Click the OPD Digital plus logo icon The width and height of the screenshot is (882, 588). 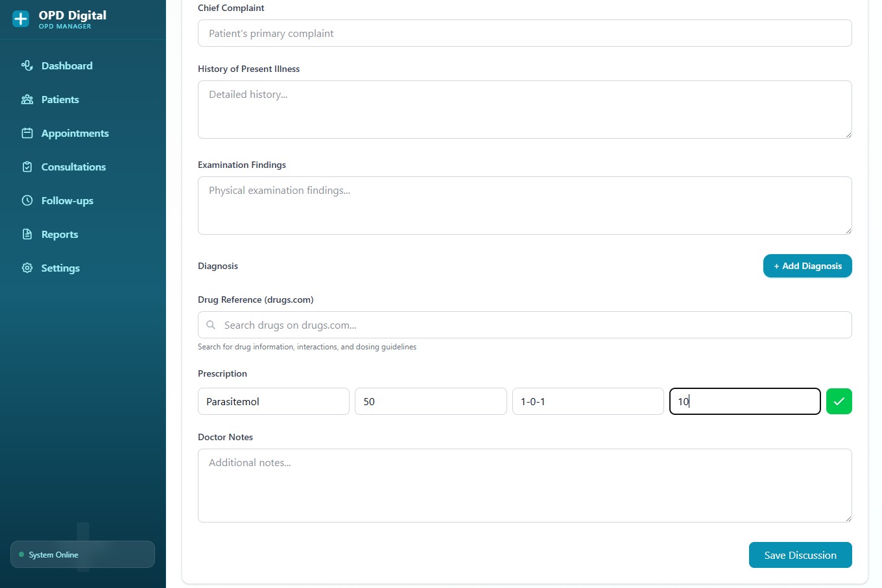click(x=21, y=19)
